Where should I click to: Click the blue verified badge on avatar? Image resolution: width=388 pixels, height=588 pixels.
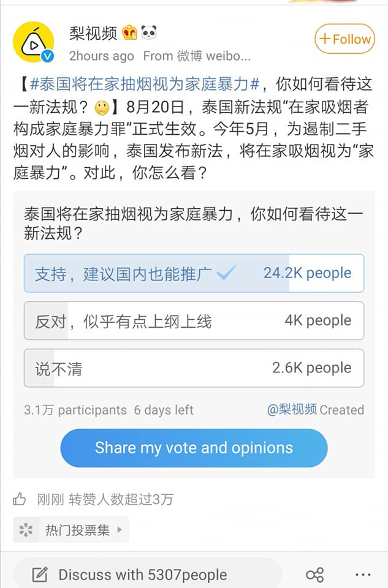47,57
